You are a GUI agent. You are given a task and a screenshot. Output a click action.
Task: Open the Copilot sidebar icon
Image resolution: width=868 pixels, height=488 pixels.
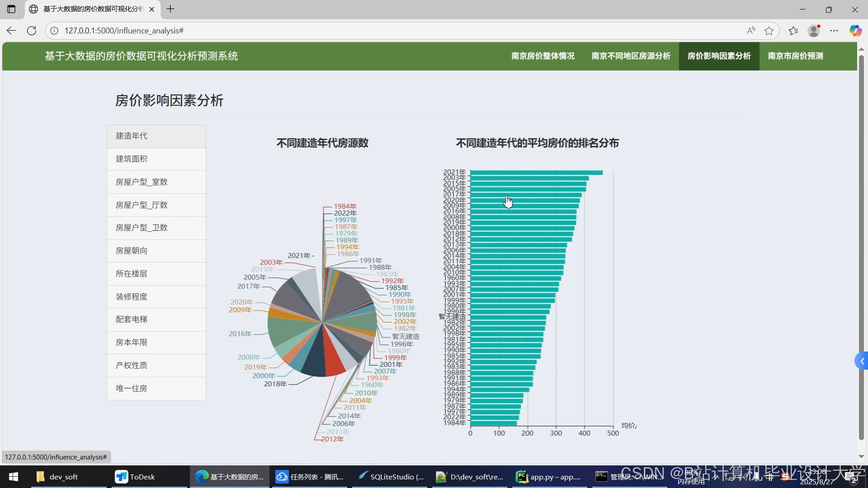(855, 31)
